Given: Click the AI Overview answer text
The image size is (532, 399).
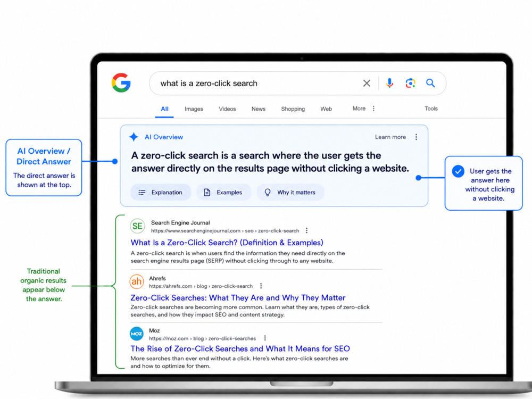Looking at the screenshot, I should [x=270, y=162].
